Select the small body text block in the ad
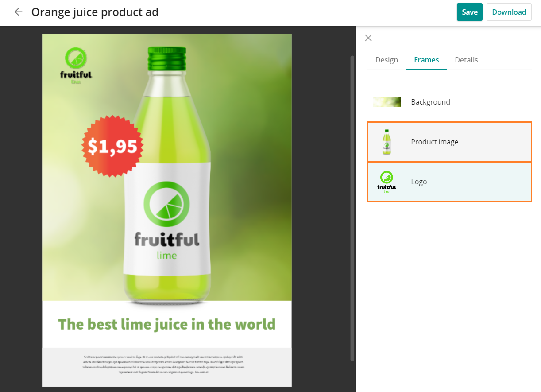541x392 pixels. (164, 364)
